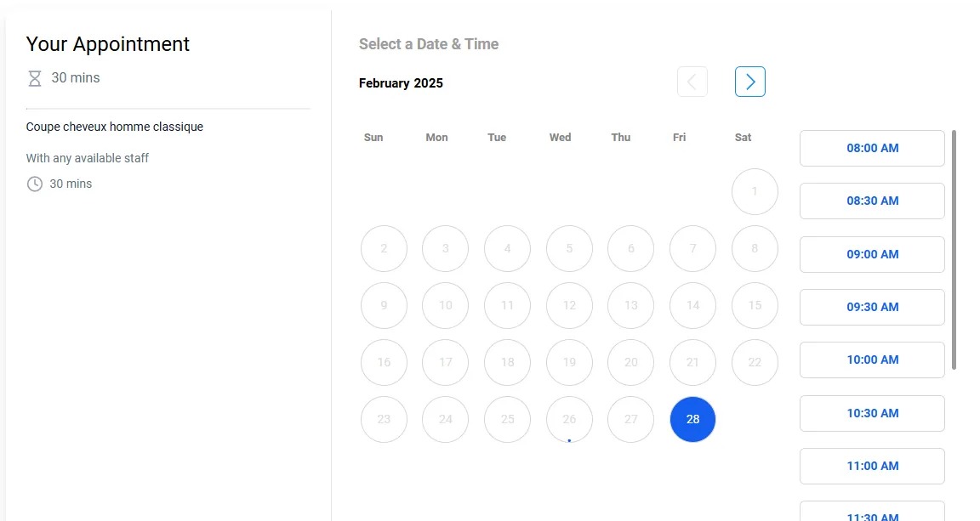The width and height of the screenshot is (980, 521).
Task: Select February 28 on the calendar
Action: (x=692, y=419)
